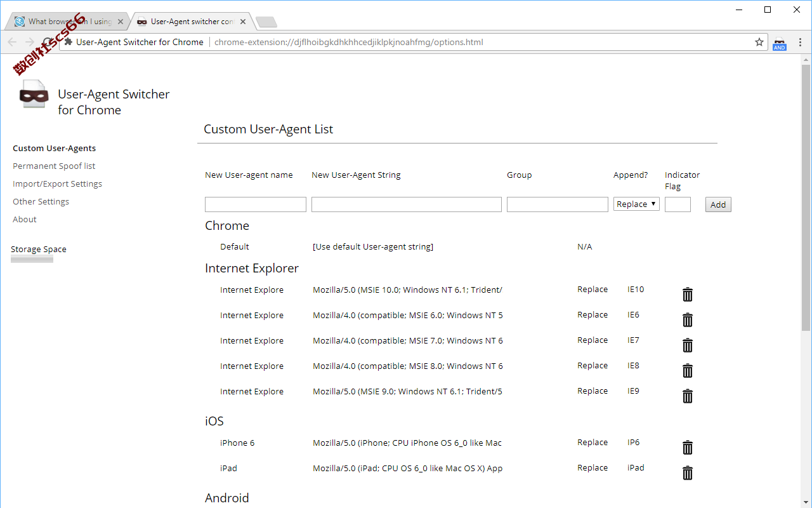Click the Storage Space usage bar

tap(32, 259)
